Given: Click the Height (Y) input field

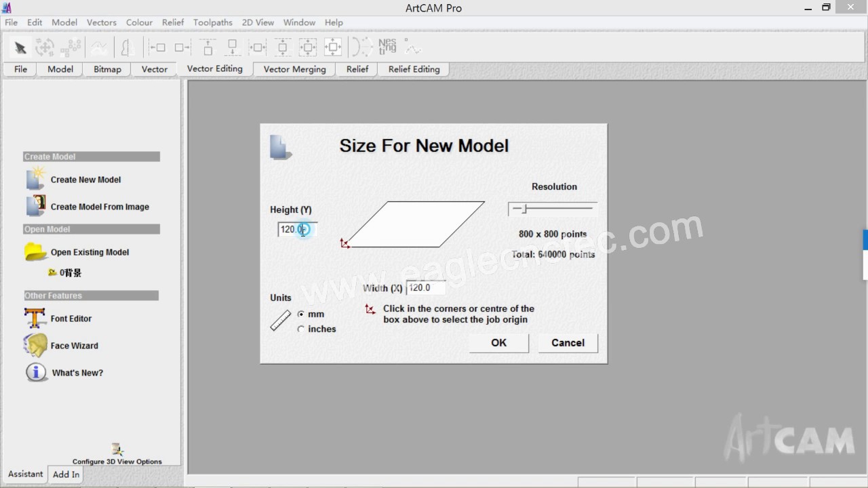Looking at the screenshot, I should click(296, 230).
